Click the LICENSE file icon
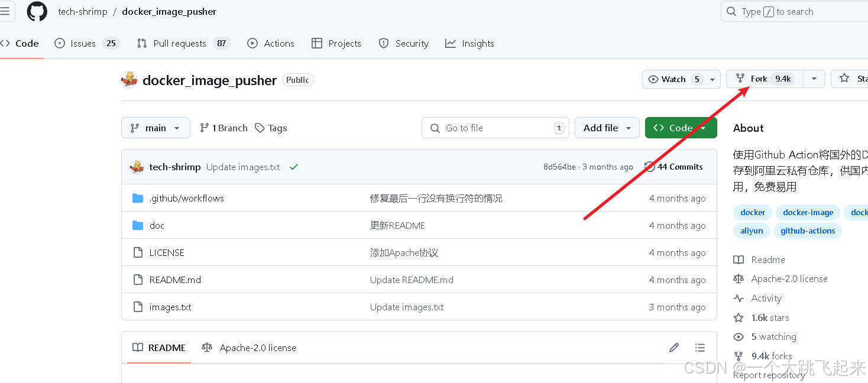 pos(138,253)
